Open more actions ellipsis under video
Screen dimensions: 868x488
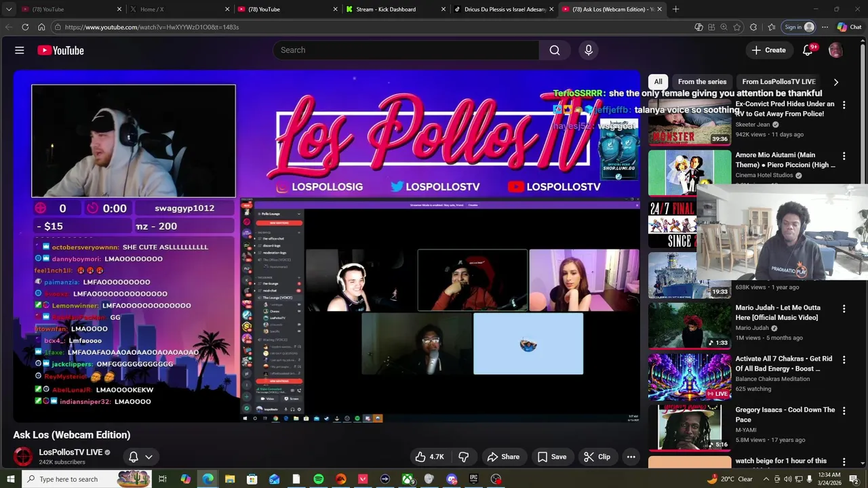[631, 457]
